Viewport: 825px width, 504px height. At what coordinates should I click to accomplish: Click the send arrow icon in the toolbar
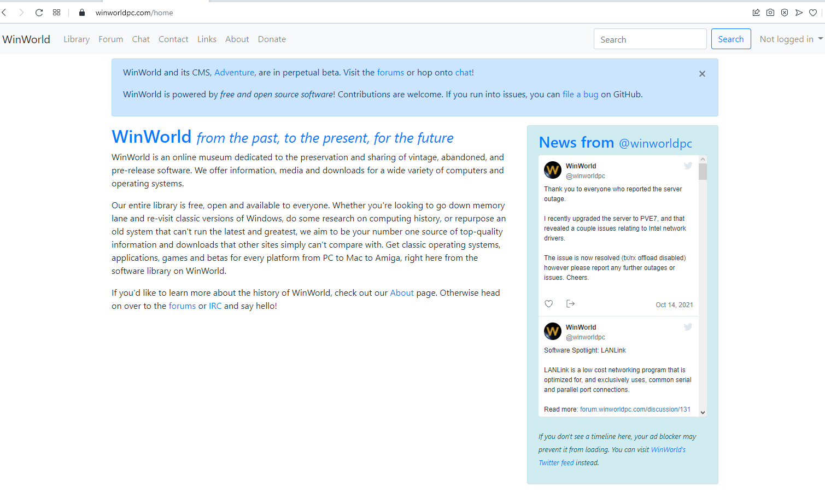(x=799, y=12)
